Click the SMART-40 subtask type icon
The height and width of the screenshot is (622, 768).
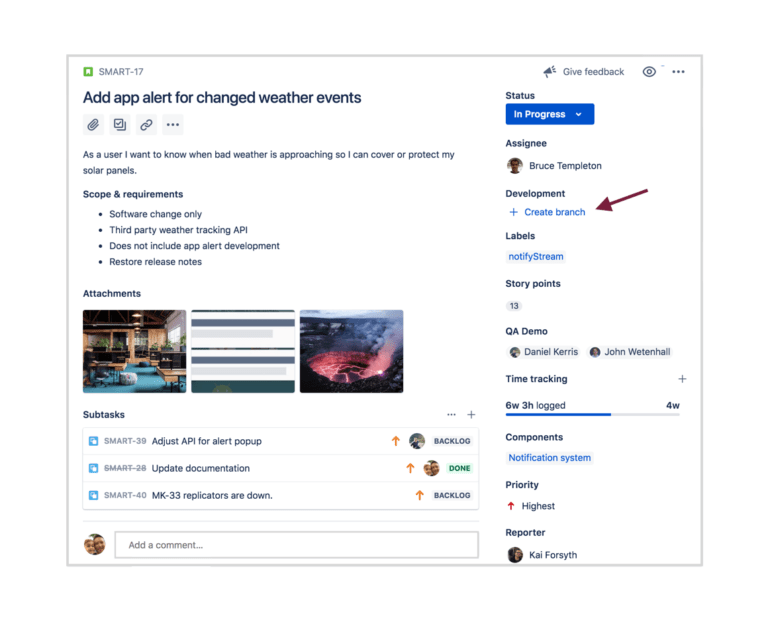click(93, 496)
